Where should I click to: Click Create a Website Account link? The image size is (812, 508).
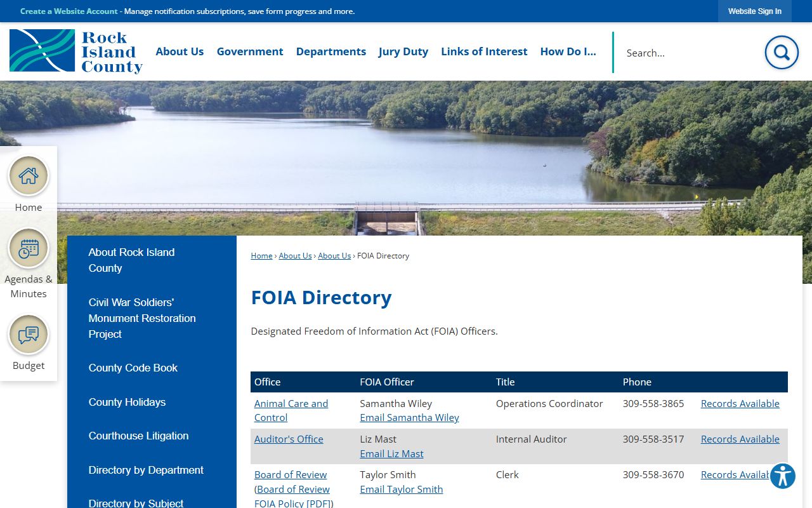coord(69,11)
